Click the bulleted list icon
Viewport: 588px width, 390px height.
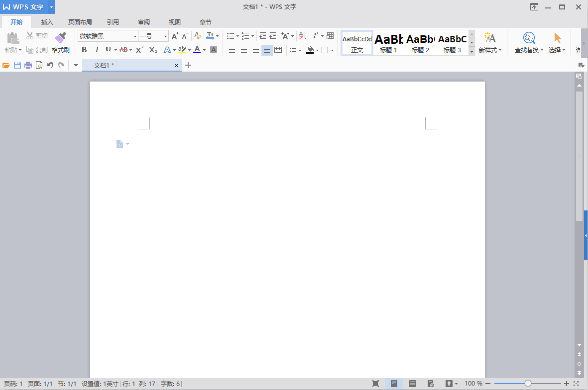(230, 36)
